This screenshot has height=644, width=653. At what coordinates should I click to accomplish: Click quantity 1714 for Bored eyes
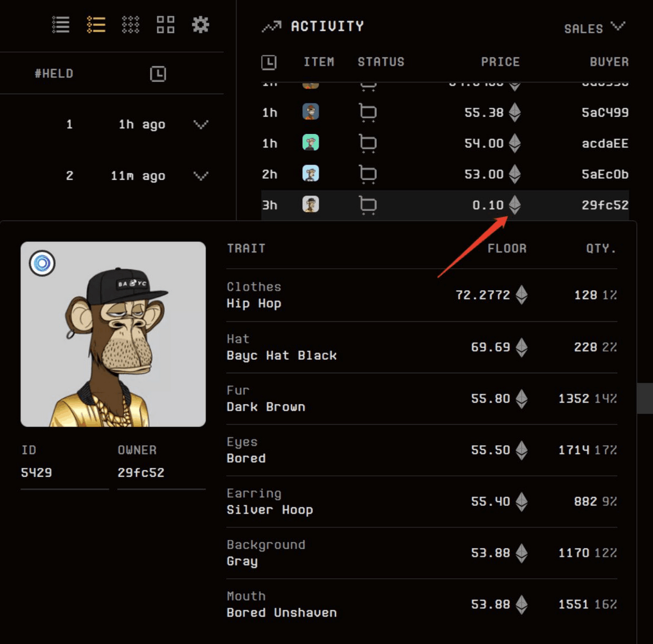[x=574, y=450]
